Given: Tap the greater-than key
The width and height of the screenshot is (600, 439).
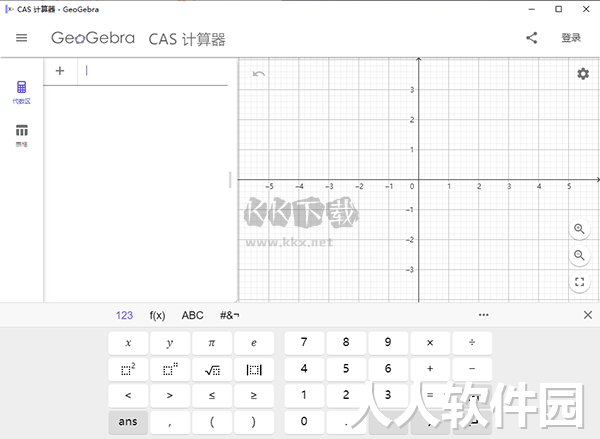Looking at the screenshot, I should click(x=170, y=395).
